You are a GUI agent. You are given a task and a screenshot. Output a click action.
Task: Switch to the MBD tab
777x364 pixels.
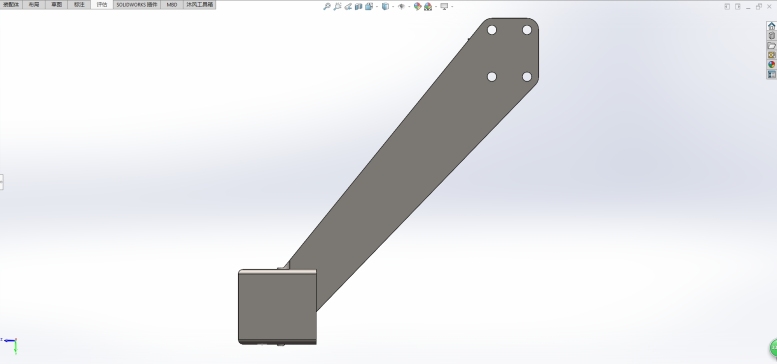coord(171,4)
